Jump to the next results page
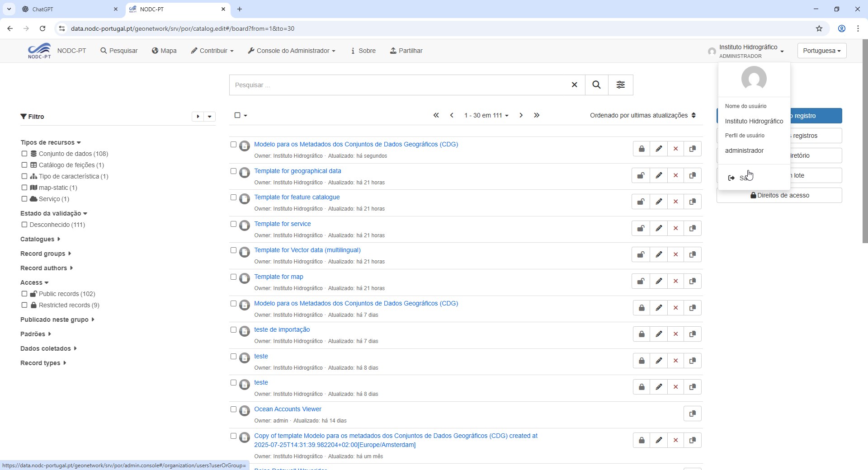The width and height of the screenshot is (868, 470). point(521,115)
